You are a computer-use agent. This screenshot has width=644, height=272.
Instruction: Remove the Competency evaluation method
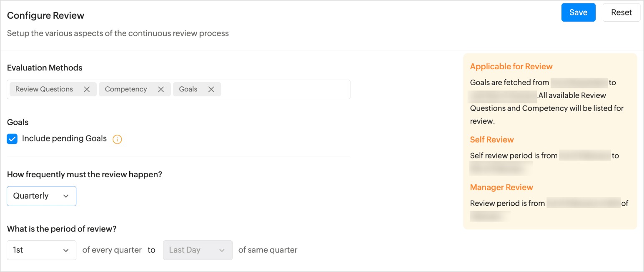(x=161, y=89)
